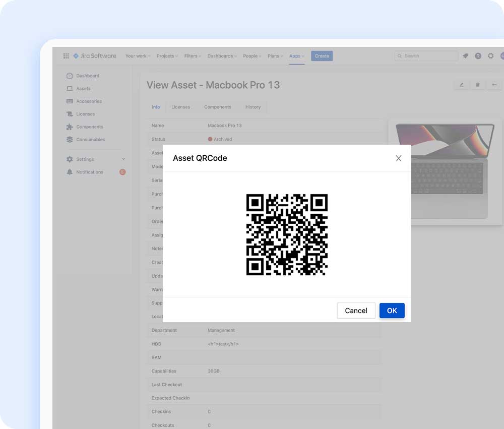
Task: Close the Asset QRCode dialog with X
Action: tap(398, 158)
